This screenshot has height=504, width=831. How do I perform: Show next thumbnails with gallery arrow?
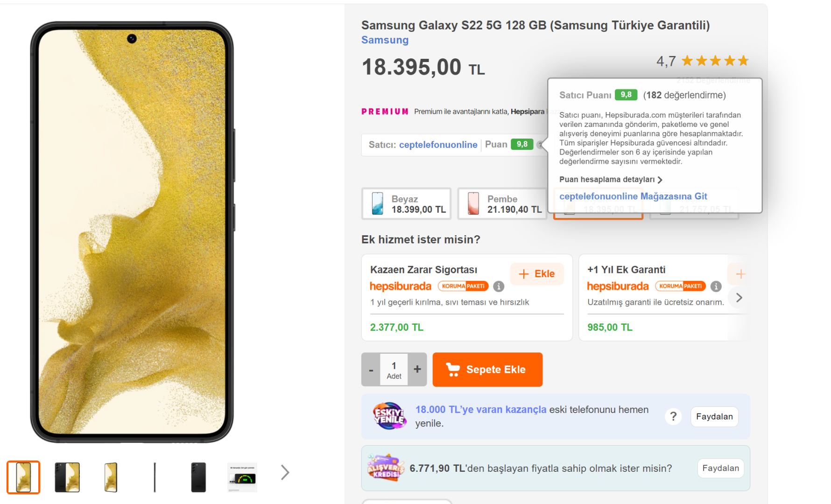pos(285,472)
